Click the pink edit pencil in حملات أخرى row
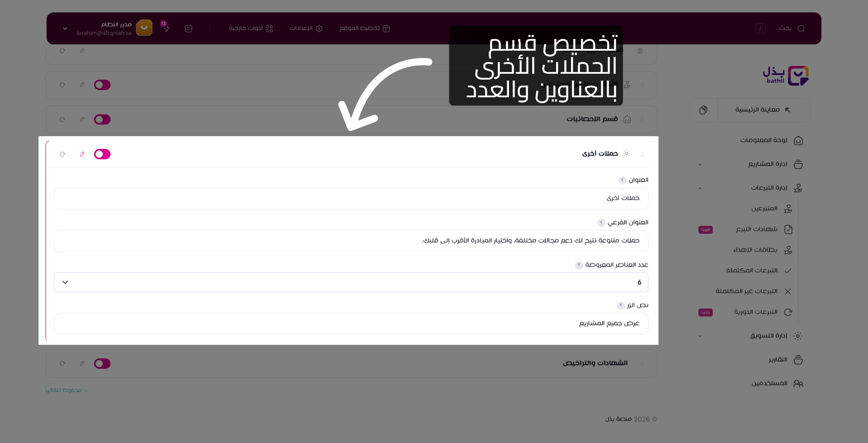Image resolution: width=868 pixels, height=443 pixels. [82, 154]
